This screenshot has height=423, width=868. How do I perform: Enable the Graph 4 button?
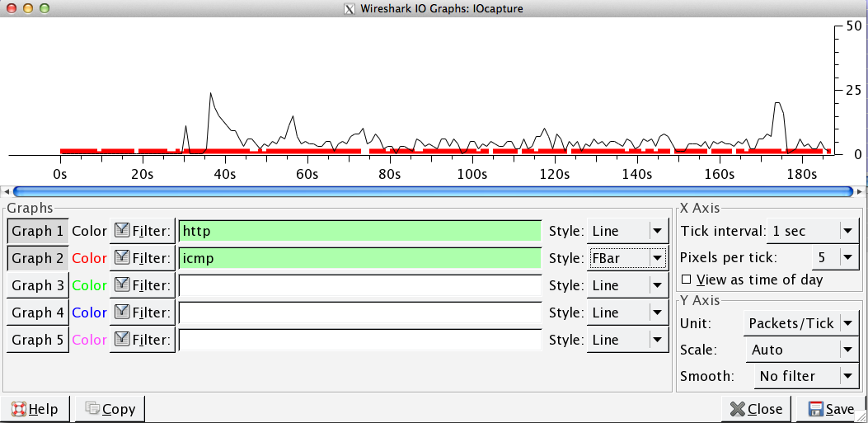(38, 313)
